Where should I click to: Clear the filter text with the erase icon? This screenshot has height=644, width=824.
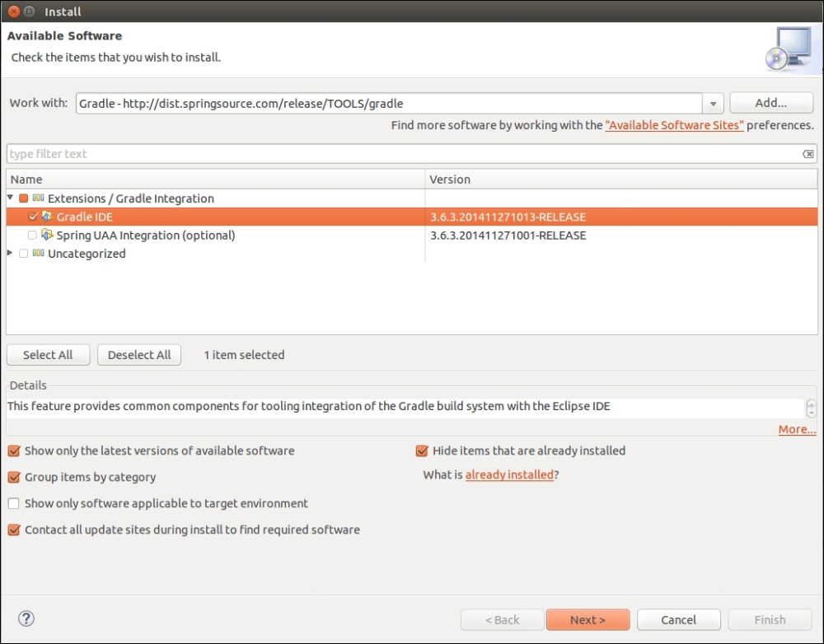point(808,154)
